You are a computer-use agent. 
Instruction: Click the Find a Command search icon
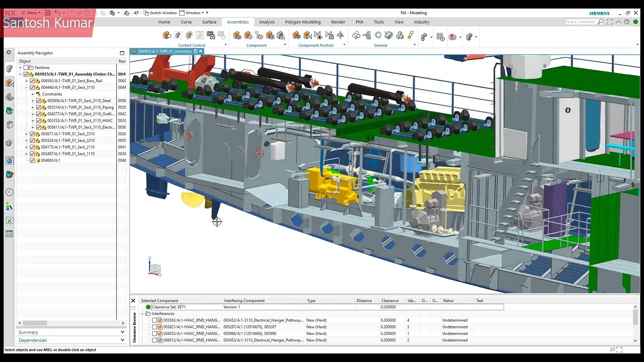coord(600,22)
